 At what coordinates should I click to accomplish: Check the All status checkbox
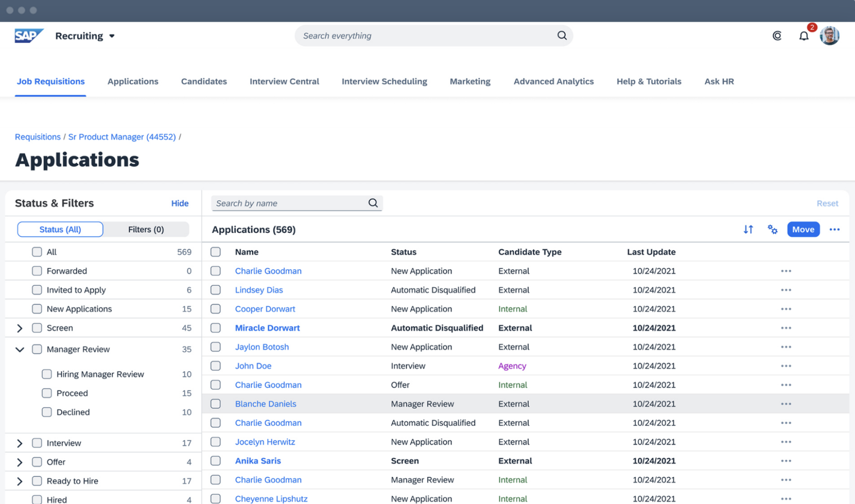click(x=37, y=252)
